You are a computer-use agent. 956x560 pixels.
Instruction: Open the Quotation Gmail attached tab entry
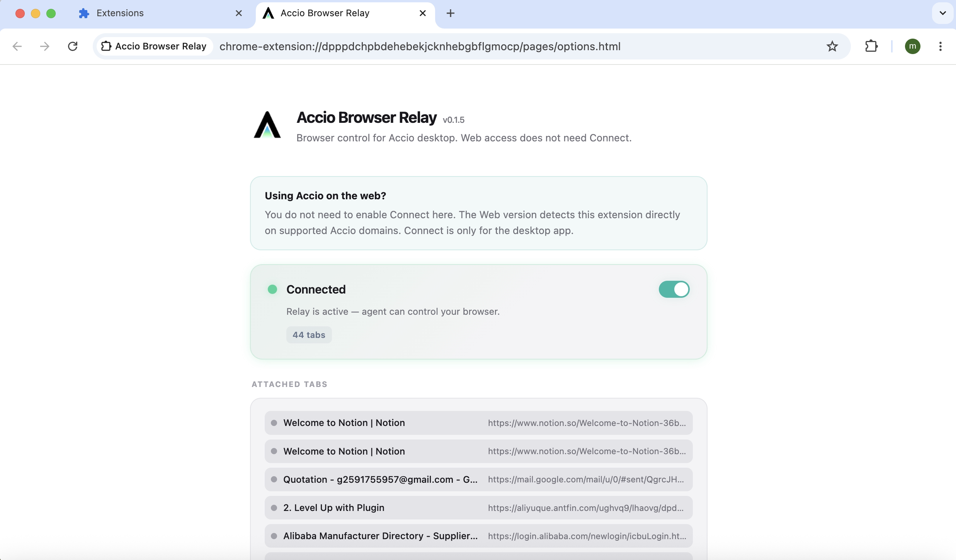click(478, 479)
